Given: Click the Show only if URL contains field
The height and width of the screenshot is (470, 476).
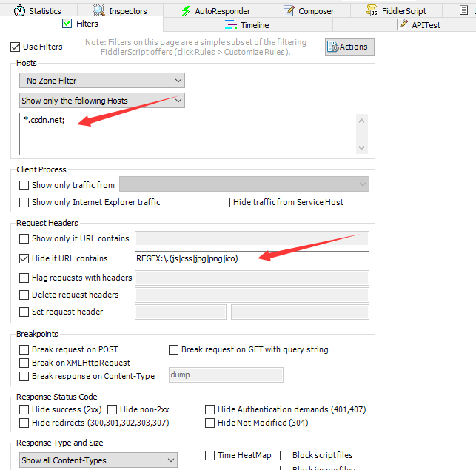Looking at the screenshot, I should click(x=252, y=238).
